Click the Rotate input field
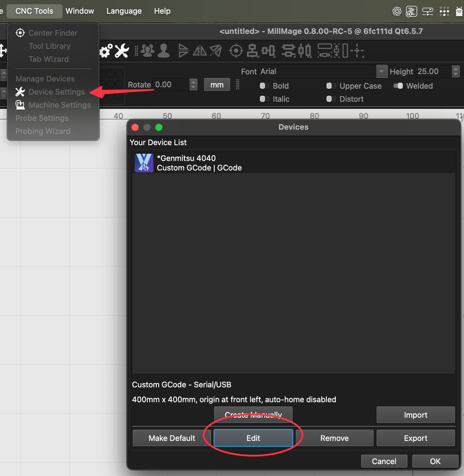Image resolution: width=464 pixels, height=476 pixels. tap(171, 84)
